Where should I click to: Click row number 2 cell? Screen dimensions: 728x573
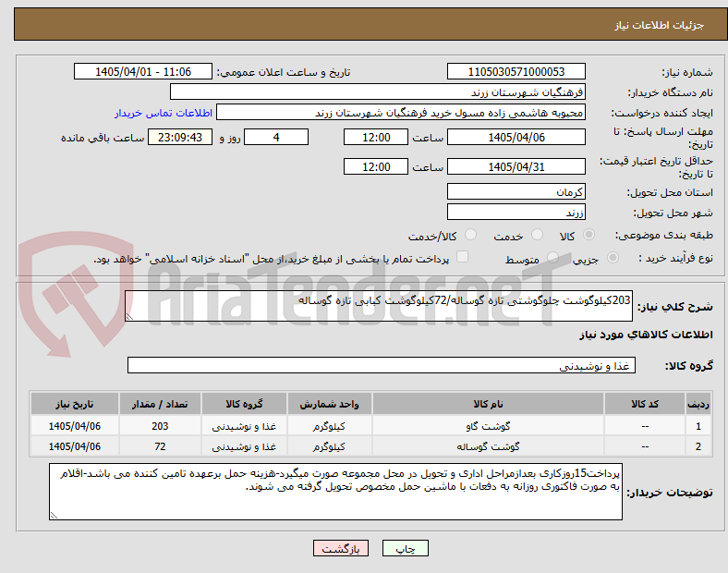point(698,446)
